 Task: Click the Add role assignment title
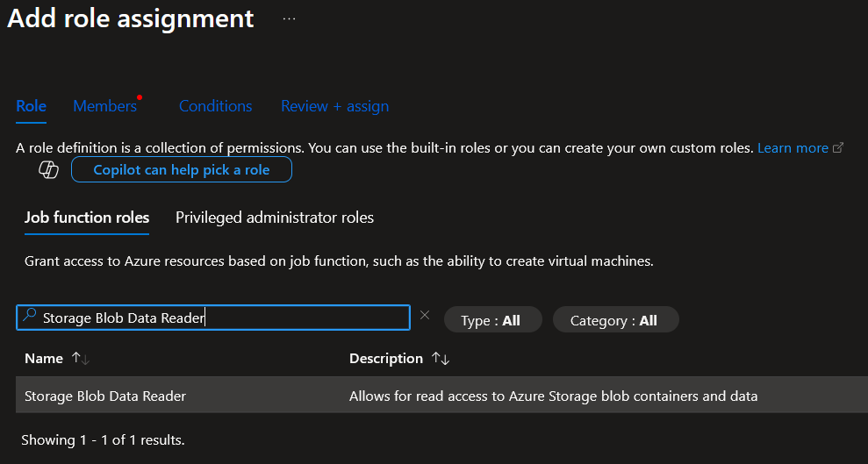coord(131,18)
